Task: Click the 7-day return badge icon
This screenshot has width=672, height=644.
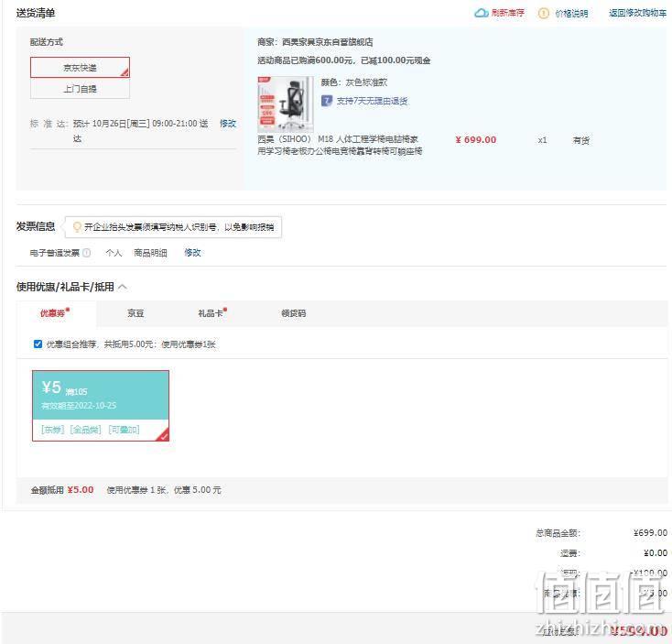Action: (327, 101)
